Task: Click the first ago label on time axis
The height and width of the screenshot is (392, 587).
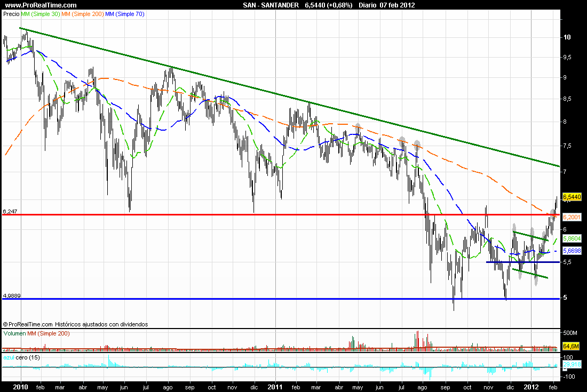Action: point(168,388)
